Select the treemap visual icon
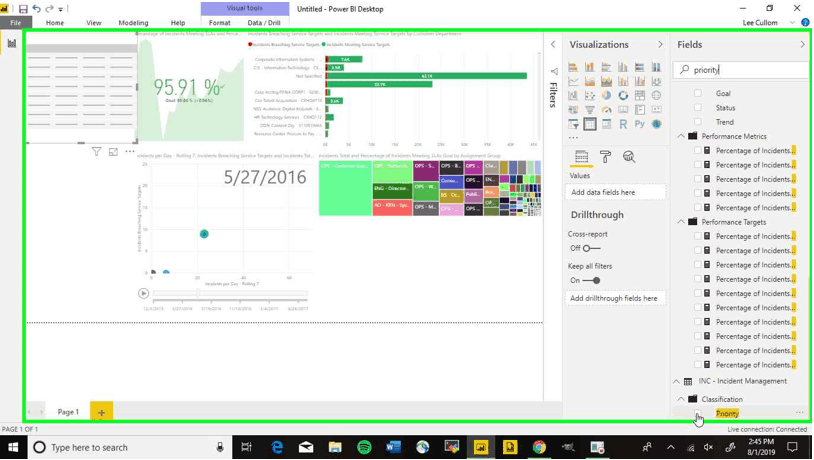The width and height of the screenshot is (814, 460). point(640,96)
